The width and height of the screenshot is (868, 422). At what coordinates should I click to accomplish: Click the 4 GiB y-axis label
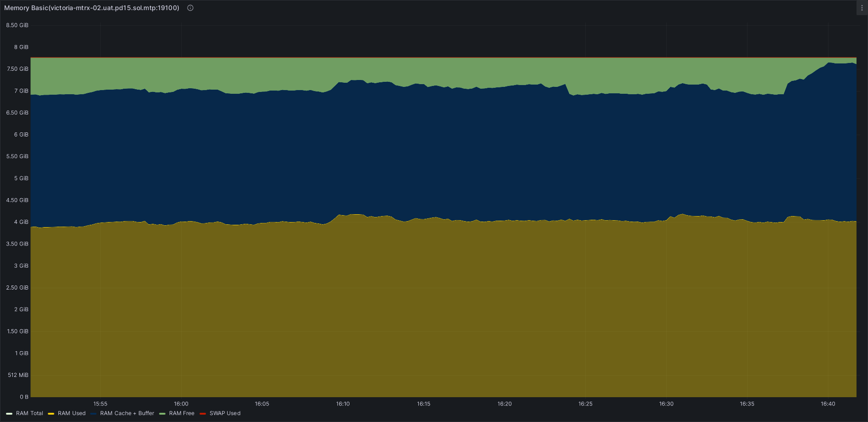(x=21, y=222)
